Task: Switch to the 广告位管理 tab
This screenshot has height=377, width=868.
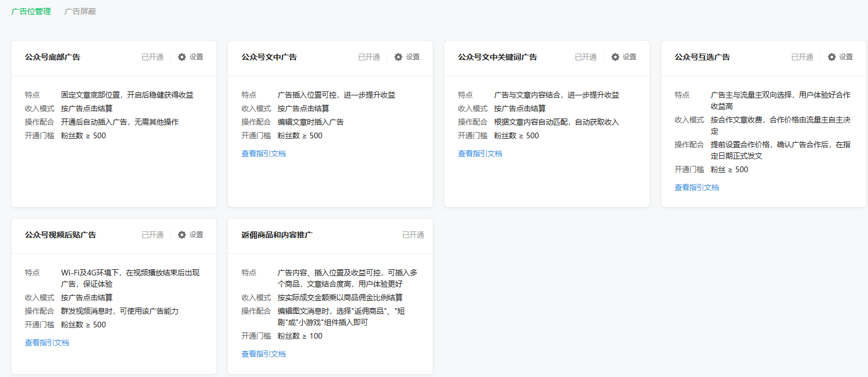Action: (x=31, y=11)
